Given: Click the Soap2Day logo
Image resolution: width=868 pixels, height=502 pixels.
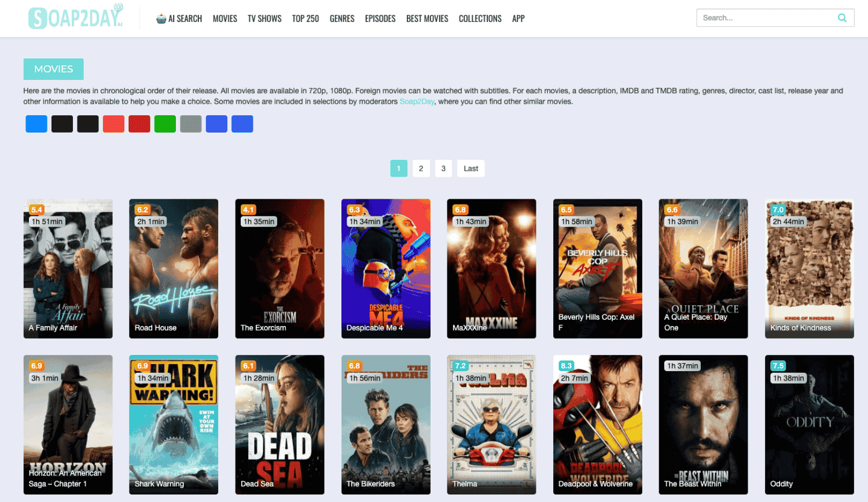Looking at the screenshot, I should [x=76, y=17].
